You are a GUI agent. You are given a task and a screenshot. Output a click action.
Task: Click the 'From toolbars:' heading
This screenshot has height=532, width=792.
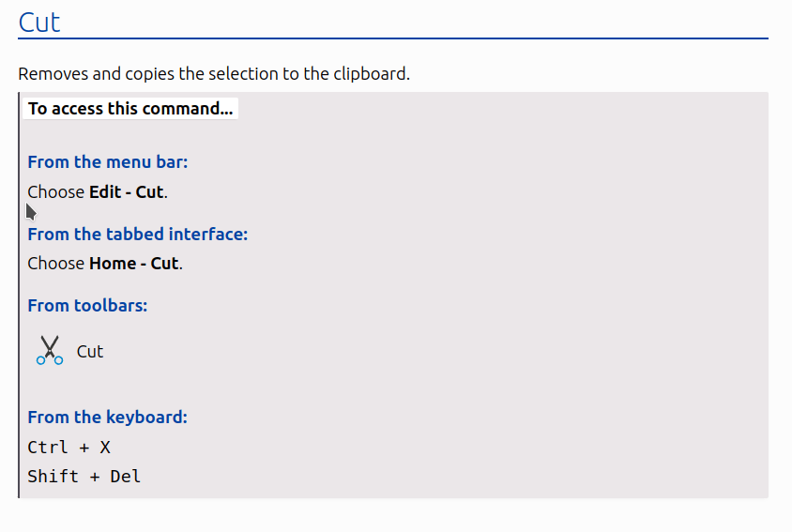point(87,305)
